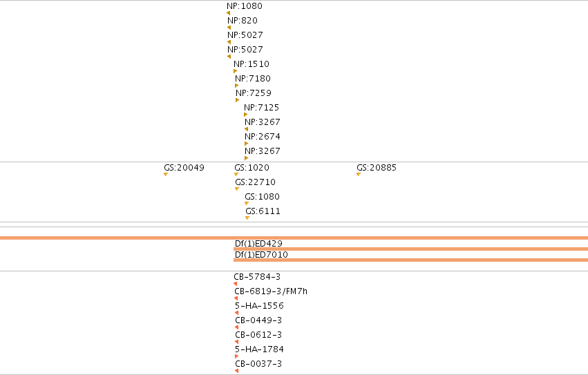Select the triangle marker under GS:20049
This screenshot has height=375, width=588.
(x=166, y=174)
